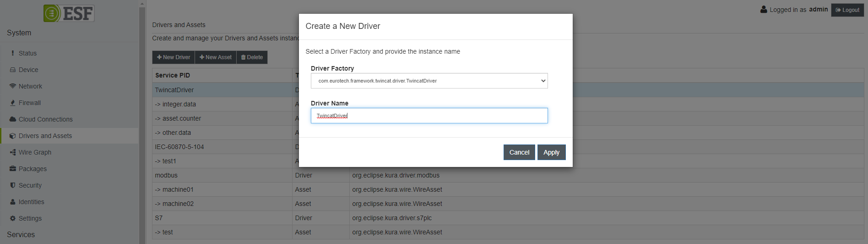The image size is (868, 244).
Task: Click the Settings gear icon
Action: pyautogui.click(x=13, y=218)
